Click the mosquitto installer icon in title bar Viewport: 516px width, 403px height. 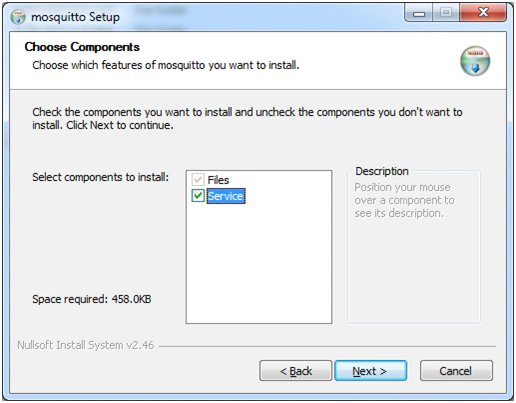point(18,17)
